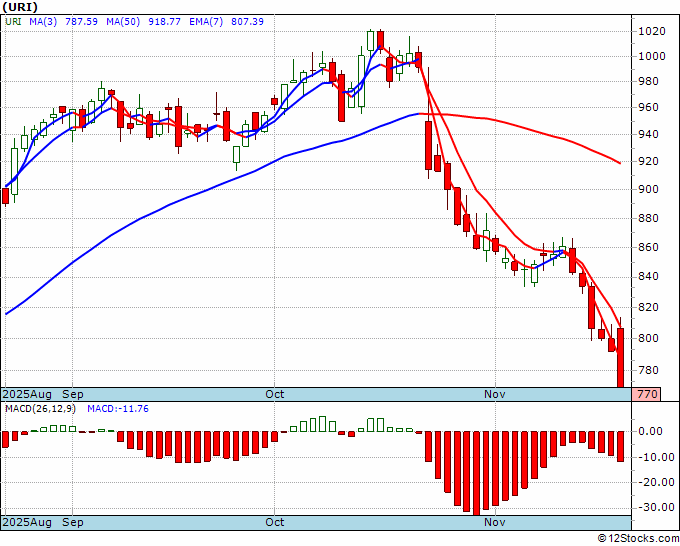Click the (URI) chart title
Image resolution: width=680 pixels, height=546 pixels.
[x=20, y=7]
